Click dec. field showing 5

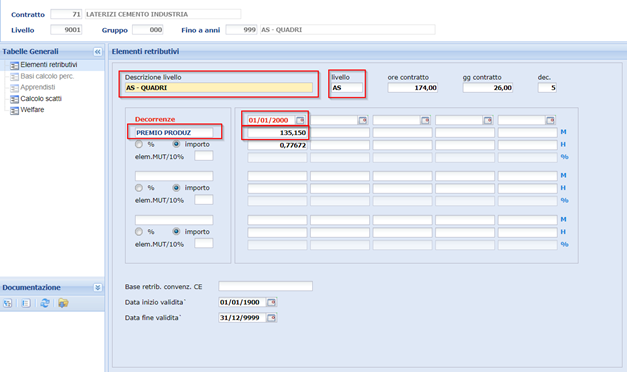pos(547,88)
